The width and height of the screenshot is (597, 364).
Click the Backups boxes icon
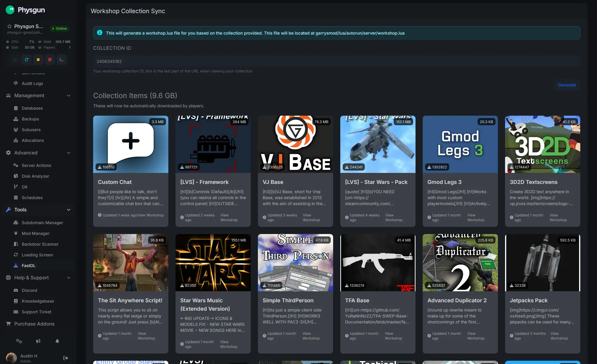(16, 119)
